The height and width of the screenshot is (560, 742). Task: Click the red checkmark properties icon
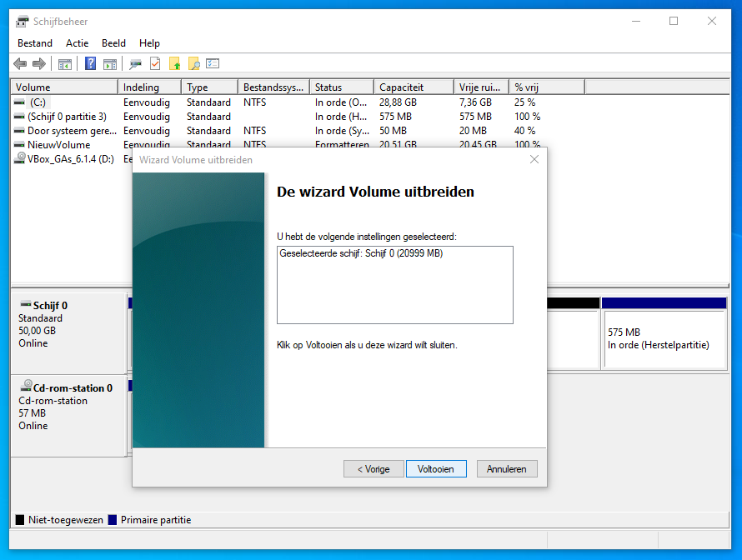pyautogui.click(x=155, y=64)
